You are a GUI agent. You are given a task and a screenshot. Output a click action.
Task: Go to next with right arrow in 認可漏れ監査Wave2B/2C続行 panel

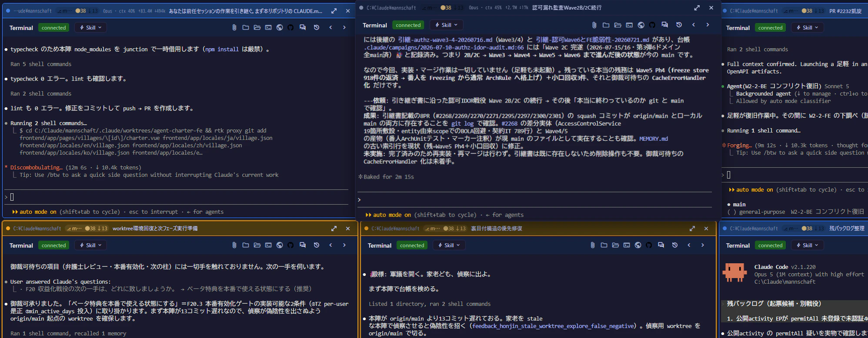708,25
